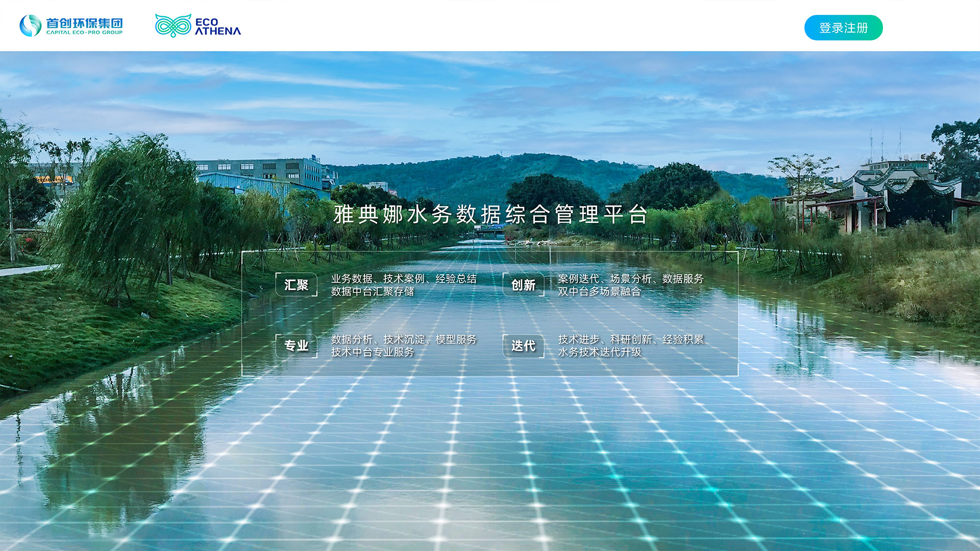Select the 创新 feature badge

tap(523, 285)
